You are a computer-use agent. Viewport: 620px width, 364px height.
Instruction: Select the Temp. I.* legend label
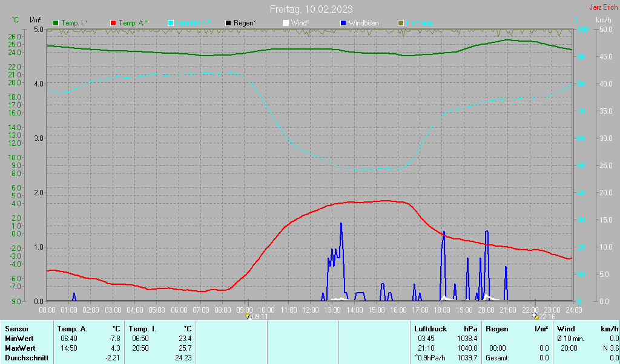74,24
